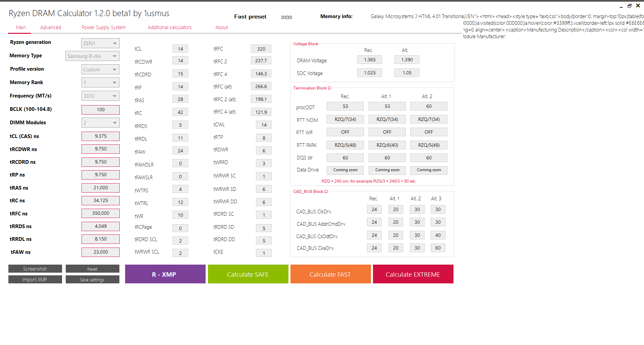Click Save settings button
The width and height of the screenshot is (644, 345).
pos(93,279)
